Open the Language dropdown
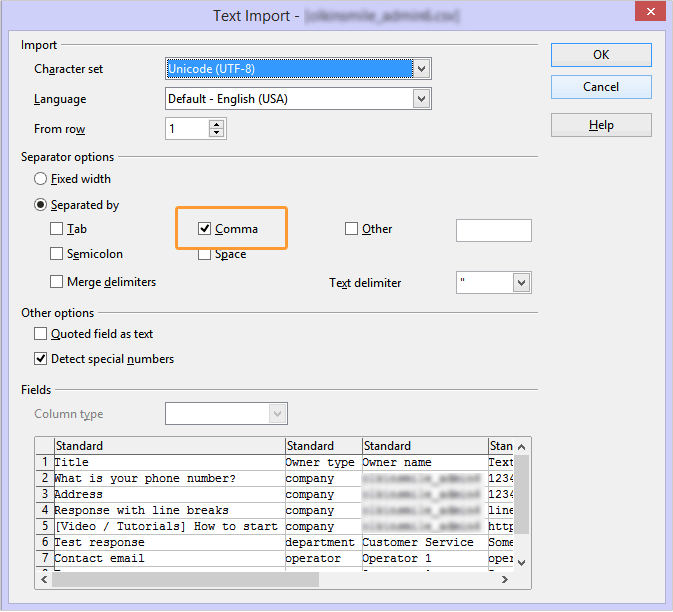The height and width of the screenshot is (612, 673). click(421, 99)
